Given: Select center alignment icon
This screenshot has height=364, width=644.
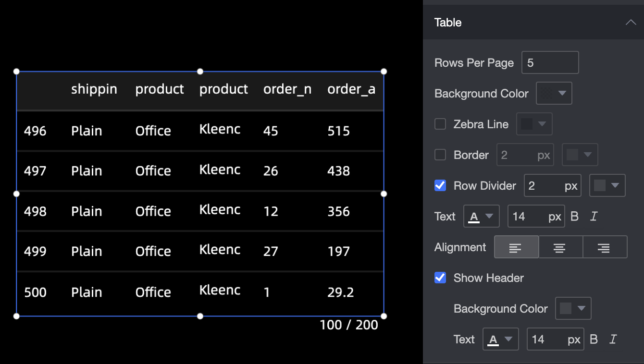Looking at the screenshot, I should pos(560,247).
